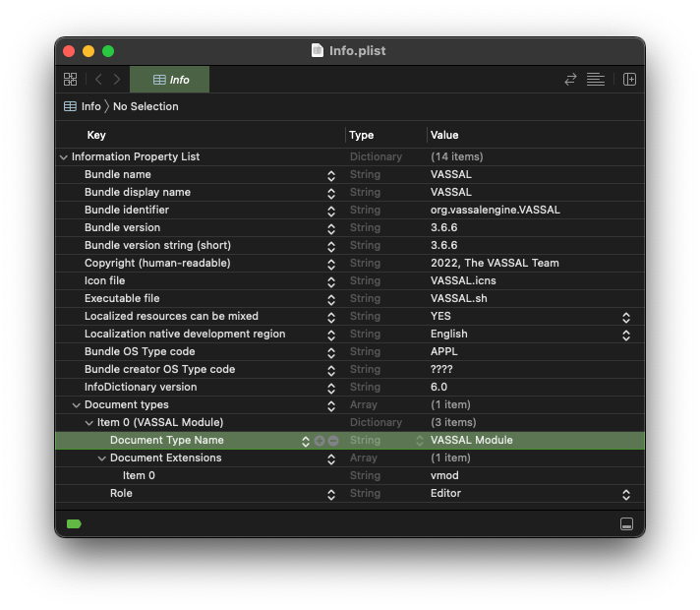
Task: Open key stepper for Bundle OS Type code
Action: pos(331,352)
